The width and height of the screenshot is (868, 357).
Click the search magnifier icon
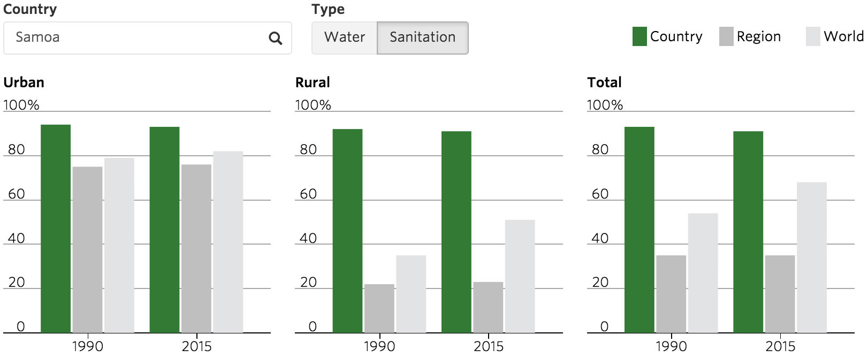coord(275,38)
